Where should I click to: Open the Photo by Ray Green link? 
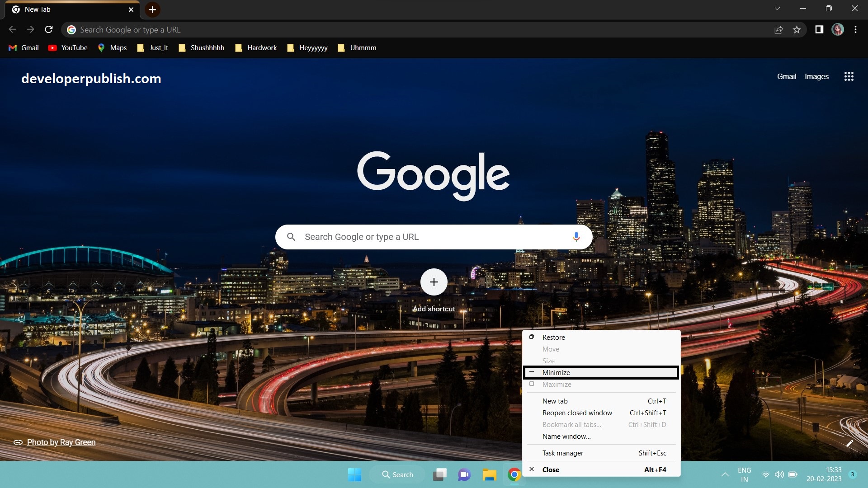pos(61,442)
